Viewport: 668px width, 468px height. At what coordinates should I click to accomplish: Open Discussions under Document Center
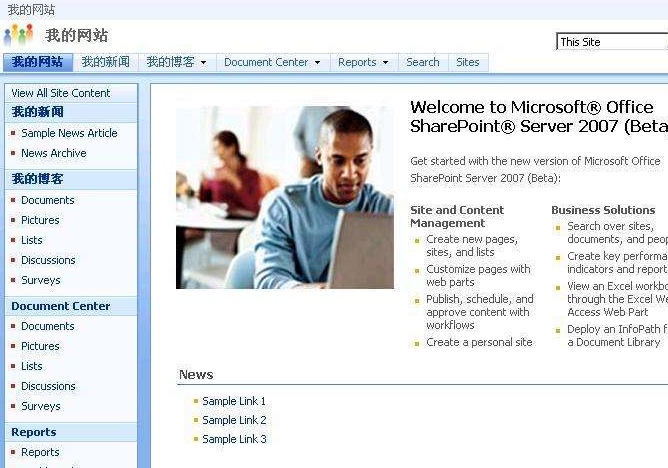48,386
